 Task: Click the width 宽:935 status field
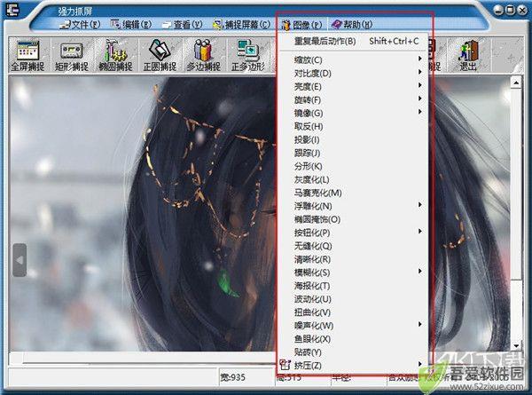click(x=246, y=377)
